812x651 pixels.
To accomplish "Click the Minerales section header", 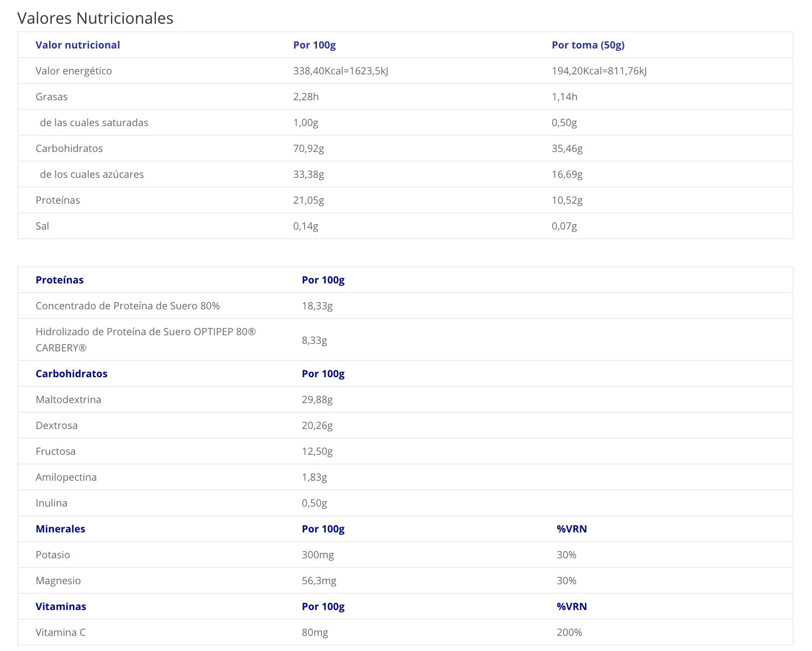I will click(60, 529).
